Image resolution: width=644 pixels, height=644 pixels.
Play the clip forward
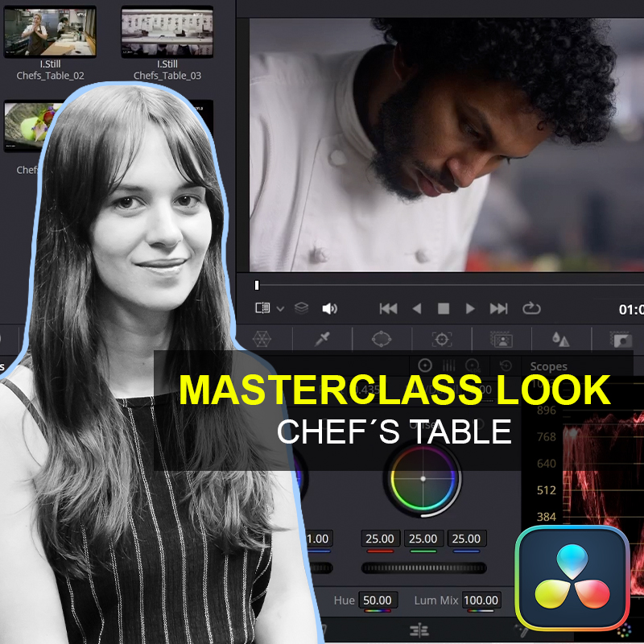click(x=470, y=308)
